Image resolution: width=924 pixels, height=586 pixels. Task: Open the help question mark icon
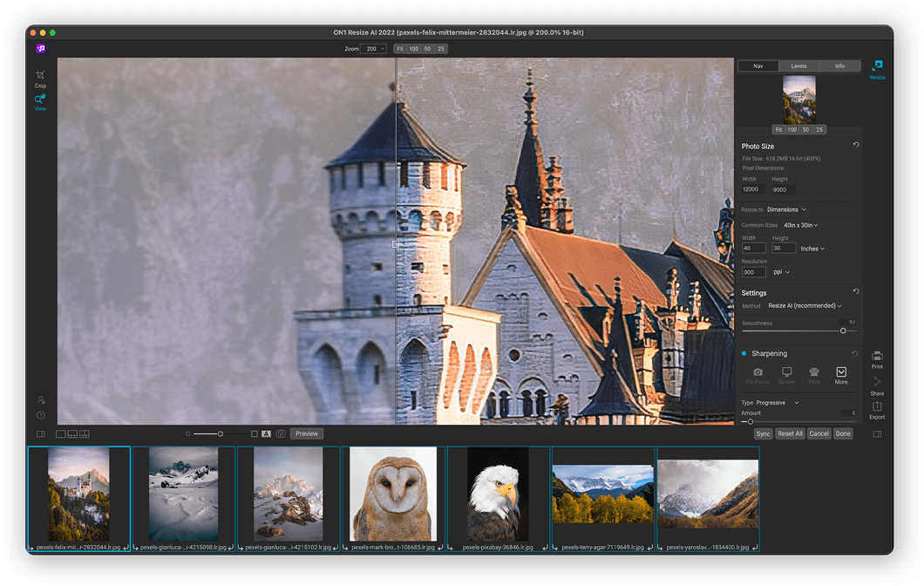(40, 415)
